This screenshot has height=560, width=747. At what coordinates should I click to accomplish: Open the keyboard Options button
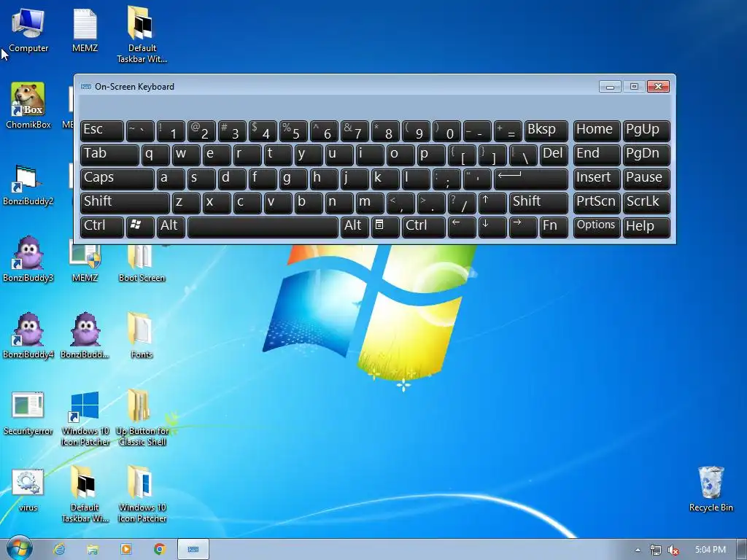point(597,227)
